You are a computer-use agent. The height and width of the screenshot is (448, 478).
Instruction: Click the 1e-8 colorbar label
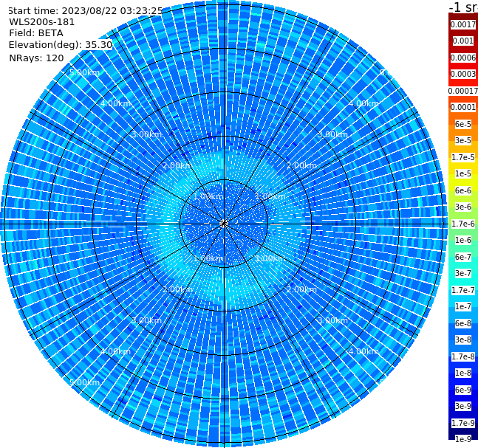pyautogui.click(x=463, y=373)
